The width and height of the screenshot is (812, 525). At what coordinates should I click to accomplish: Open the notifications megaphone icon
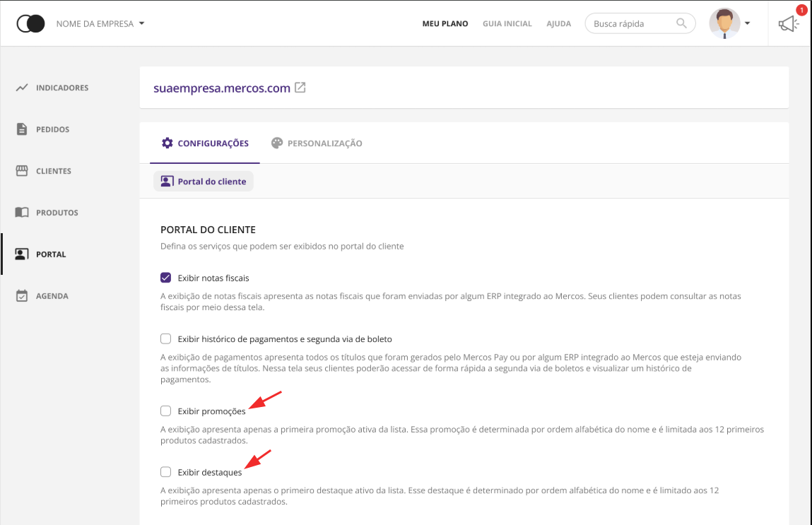coord(788,24)
